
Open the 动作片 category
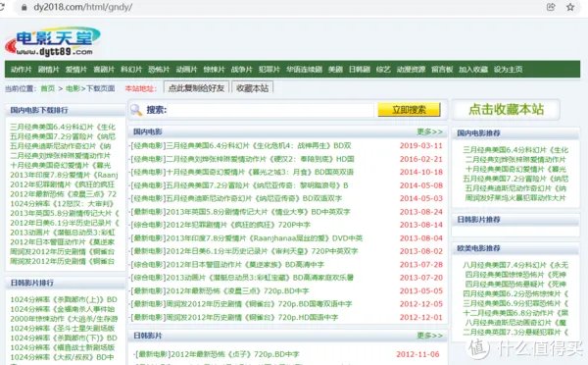pos(22,70)
